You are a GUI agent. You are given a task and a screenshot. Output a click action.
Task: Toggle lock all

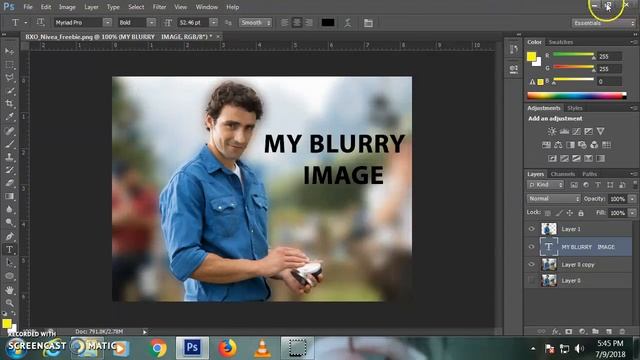[x=581, y=213]
